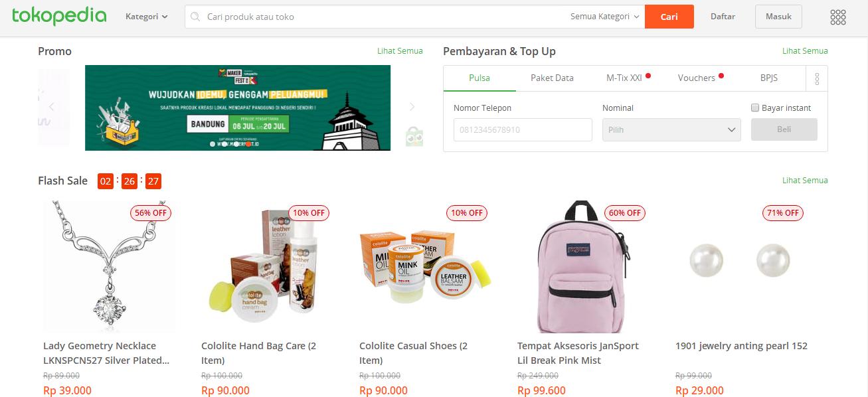Open the Nominal Pilih dropdown

(x=671, y=129)
